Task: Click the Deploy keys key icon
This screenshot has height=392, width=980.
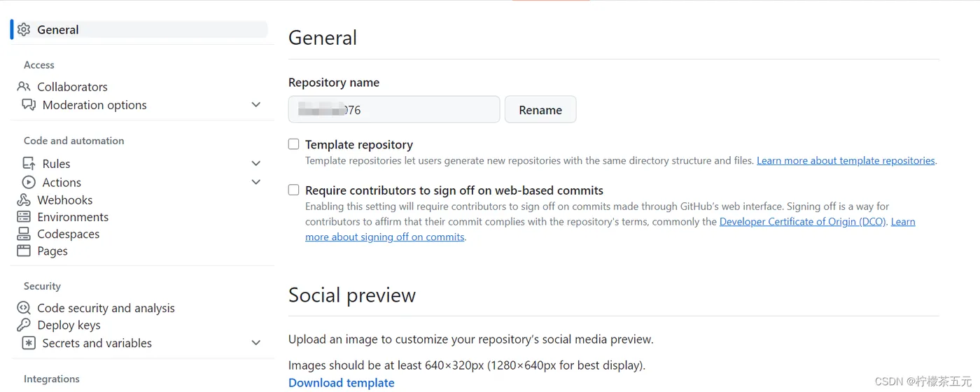Action: (24, 325)
